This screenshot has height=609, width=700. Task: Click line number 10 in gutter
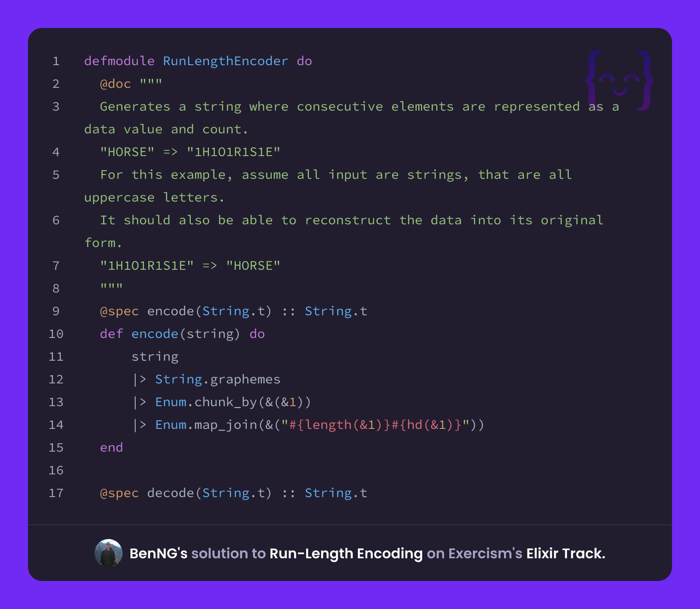(x=56, y=334)
